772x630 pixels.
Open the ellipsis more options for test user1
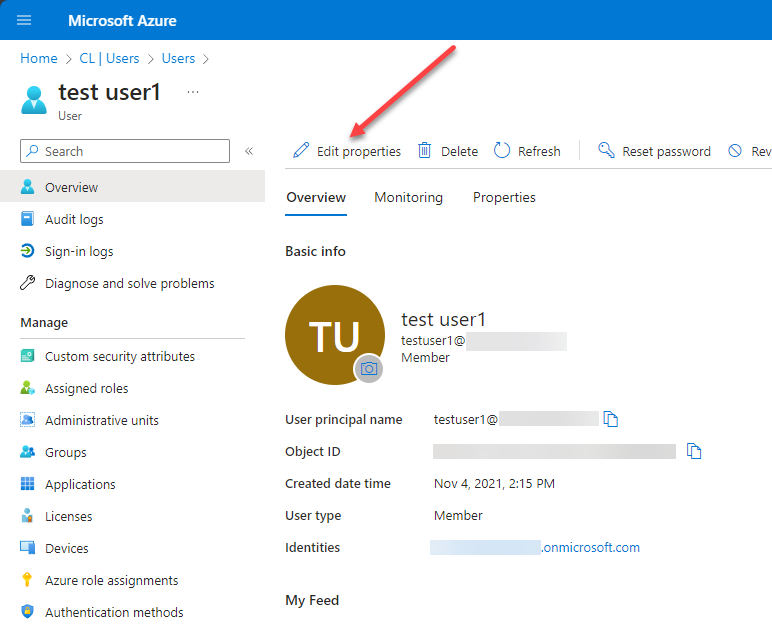point(193,92)
